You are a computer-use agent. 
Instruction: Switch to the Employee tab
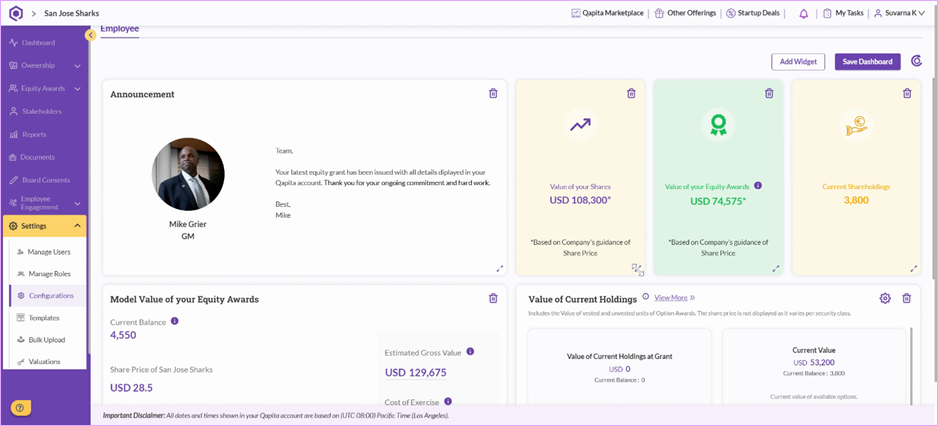pyautogui.click(x=120, y=29)
